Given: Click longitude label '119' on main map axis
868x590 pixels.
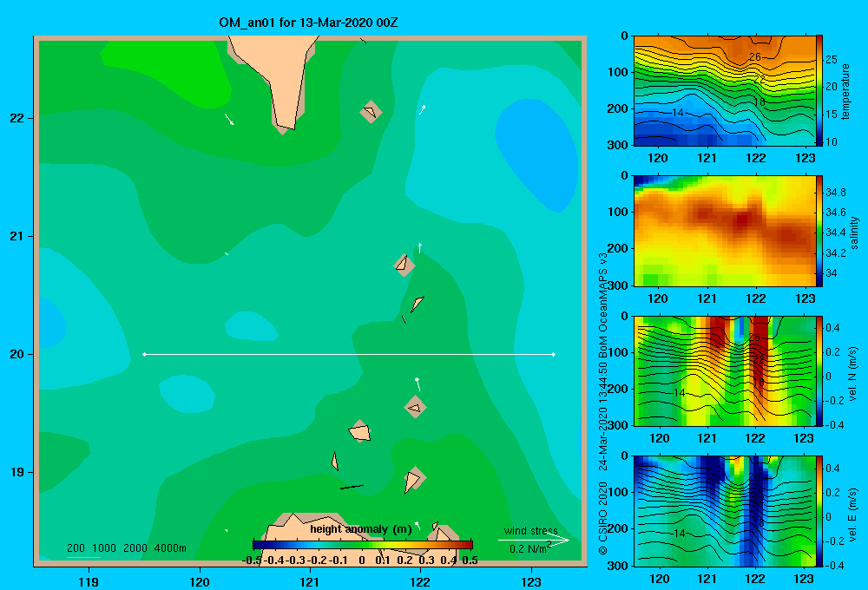Looking at the screenshot, I should [89, 582].
